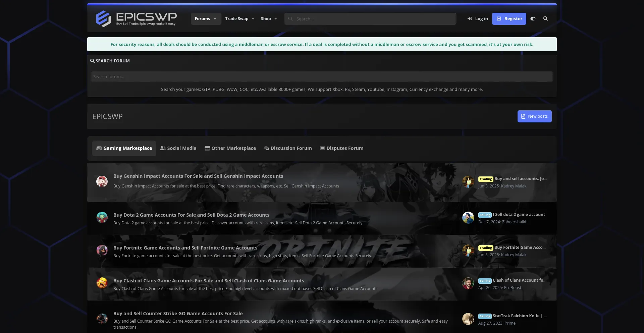The width and height of the screenshot is (644, 333).
Task: Click the Genshin Impact forum icon
Action: click(x=102, y=181)
